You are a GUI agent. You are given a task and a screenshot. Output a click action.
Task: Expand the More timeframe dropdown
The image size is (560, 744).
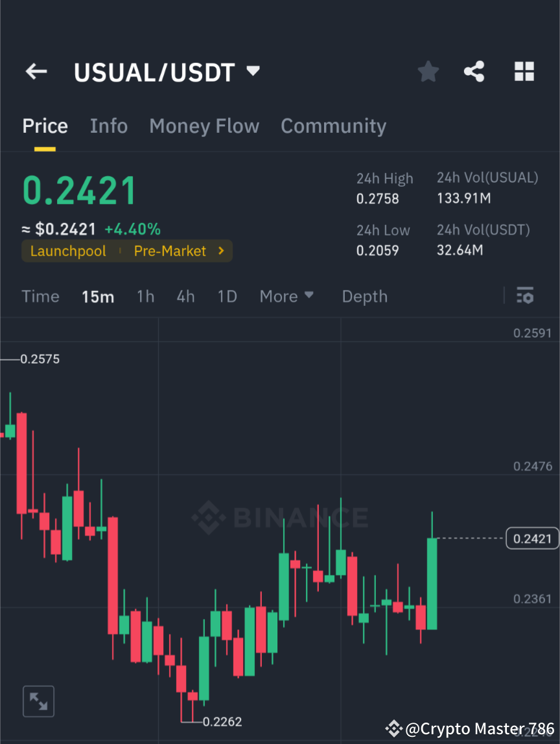pyautogui.click(x=286, y=296)
